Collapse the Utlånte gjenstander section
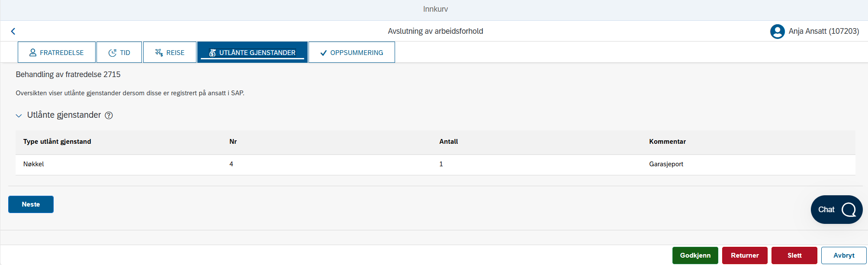The height and width of the screenshot is (265, 868). (19, 116)
